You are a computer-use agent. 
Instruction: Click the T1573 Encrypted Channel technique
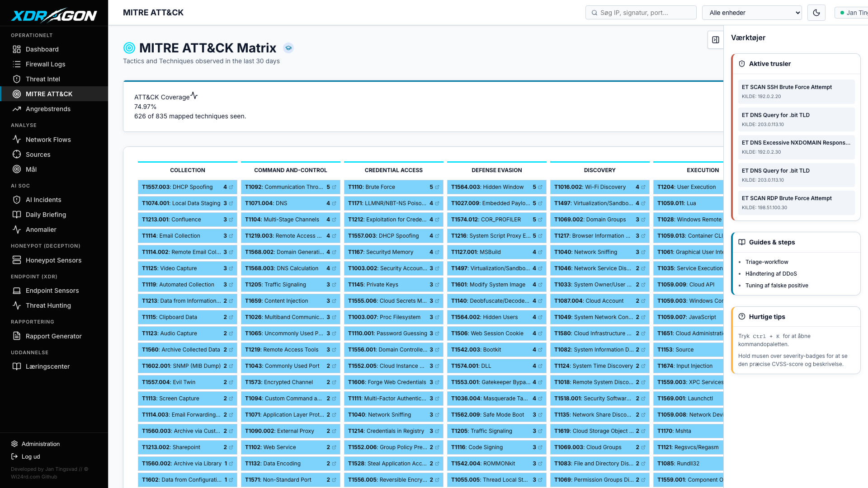point(291,382)
